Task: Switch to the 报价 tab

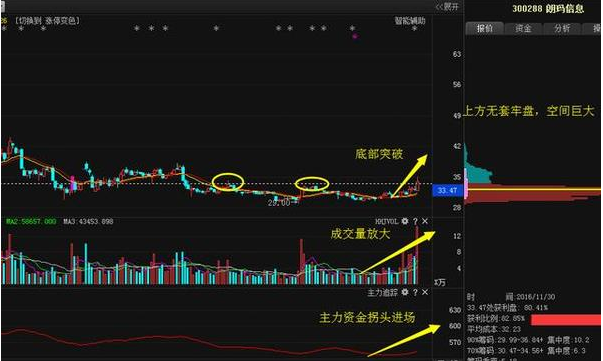Action: click(x=484, y=28)
